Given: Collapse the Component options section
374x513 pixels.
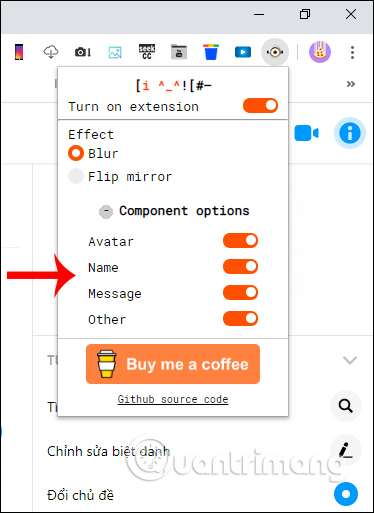Looking at the screenshot, I should (x=106, y=211).
